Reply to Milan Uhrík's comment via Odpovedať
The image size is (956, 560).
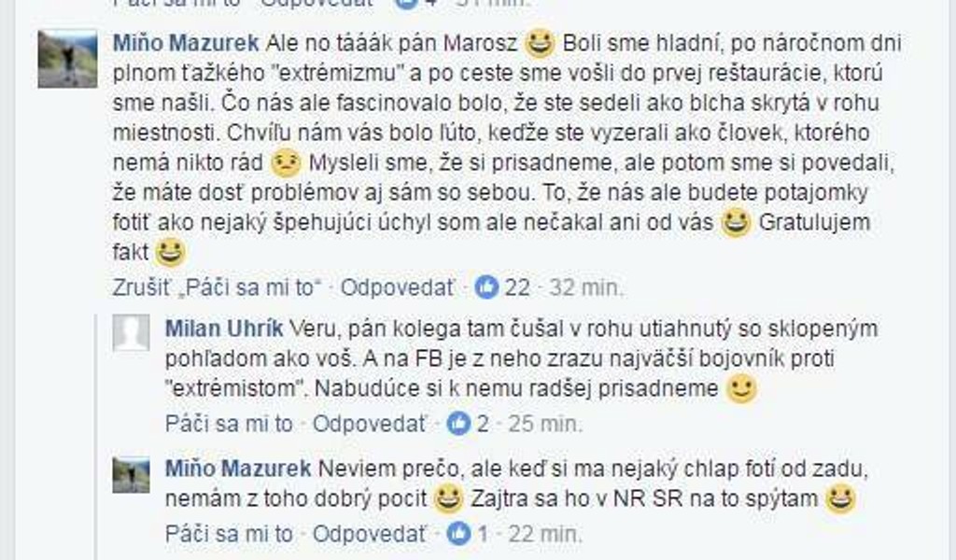(x=370, y=424)
